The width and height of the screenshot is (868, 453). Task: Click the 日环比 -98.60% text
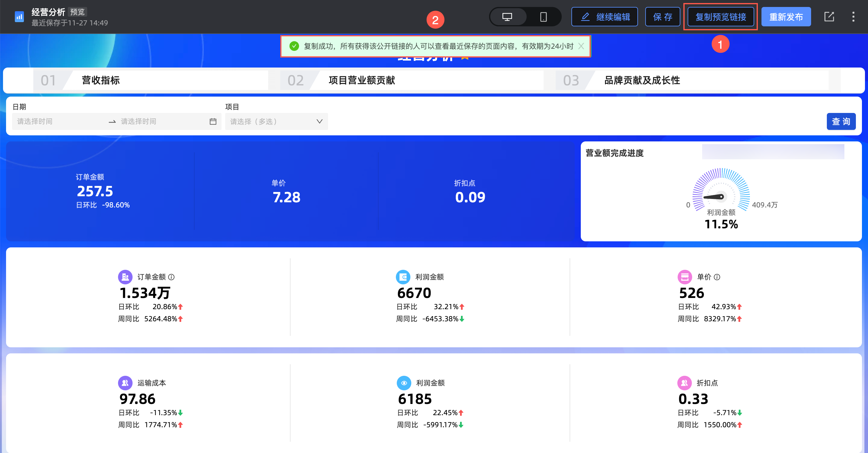(103, 205)
